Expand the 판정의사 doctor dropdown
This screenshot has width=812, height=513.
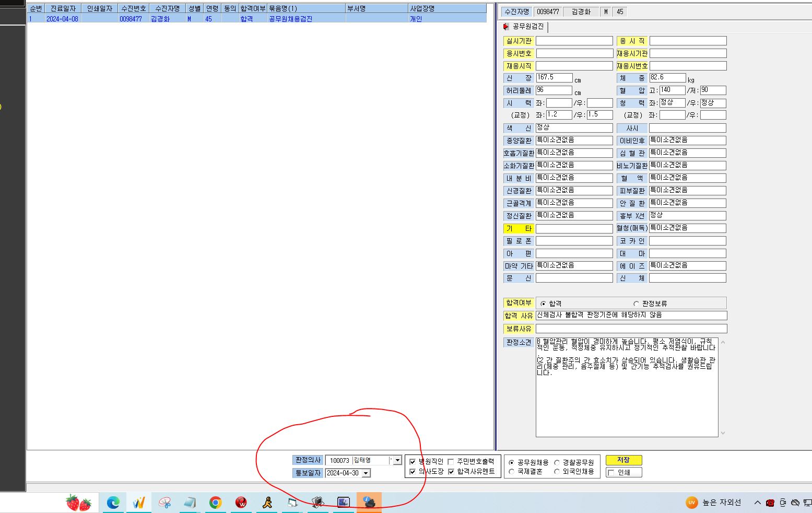(x=397, y=460)
